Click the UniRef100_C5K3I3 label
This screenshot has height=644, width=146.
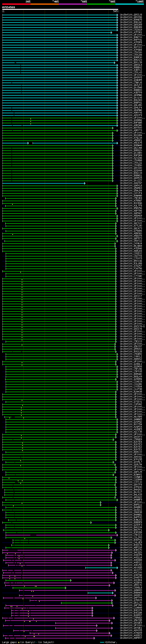pyautogui.click(x=131, y=535)
